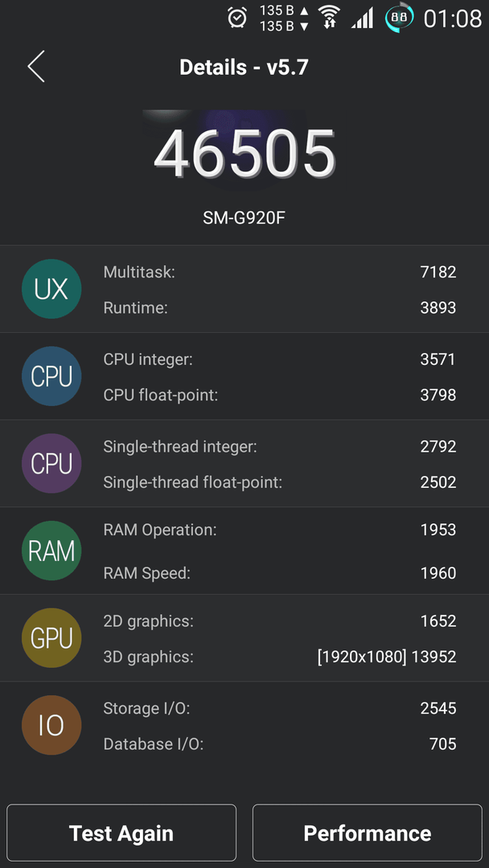Click the blue CPU circle icon
Image resolution: width=489 pixels, height=868 pixels.
tap(51, 376)
